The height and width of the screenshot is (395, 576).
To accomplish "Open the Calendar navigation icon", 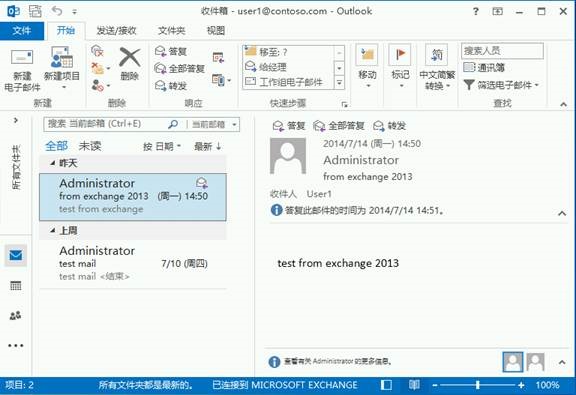I will click(x=15, y=286).
